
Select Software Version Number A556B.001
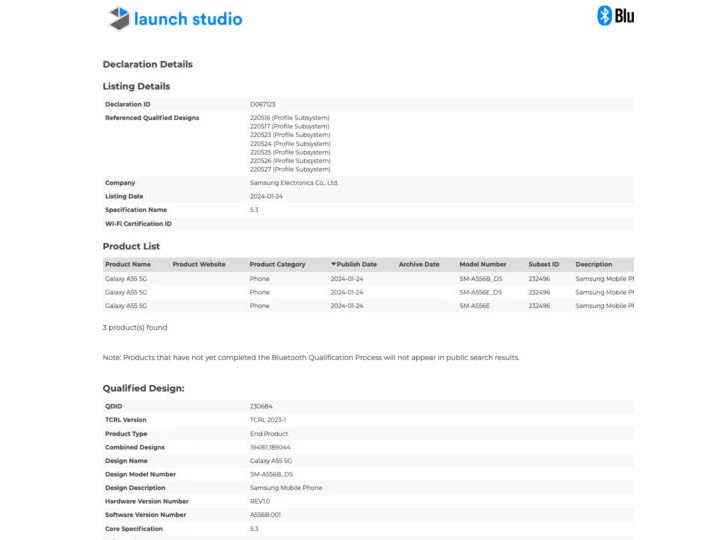265,515
